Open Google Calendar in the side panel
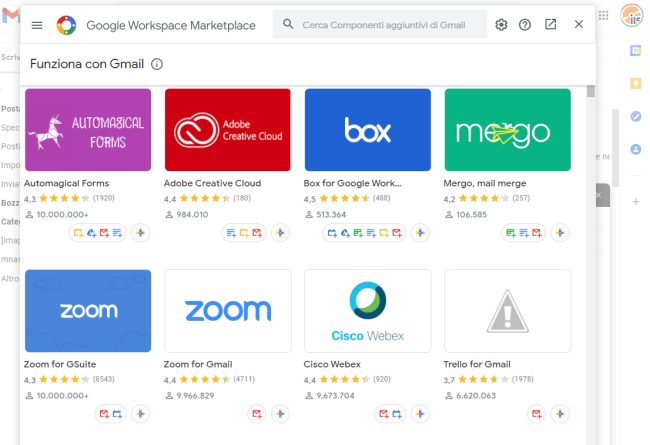 tap(635, 50)
